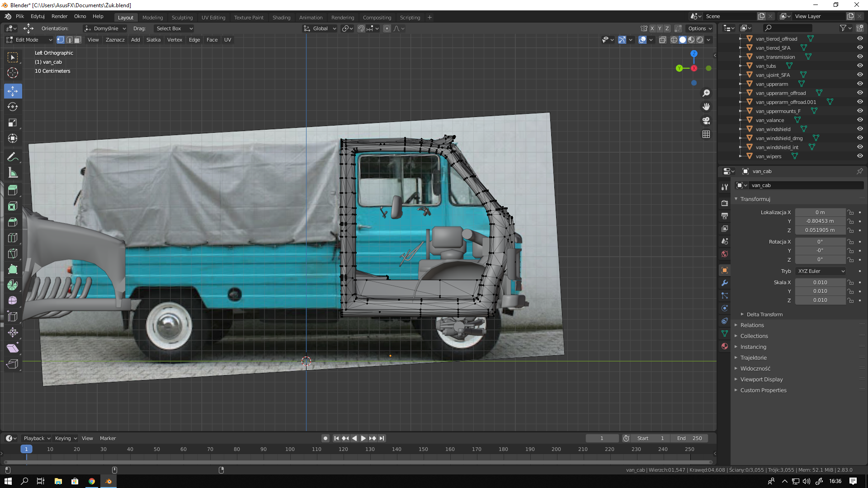
Task: Click the End frame field
Action: coord(689,438)
